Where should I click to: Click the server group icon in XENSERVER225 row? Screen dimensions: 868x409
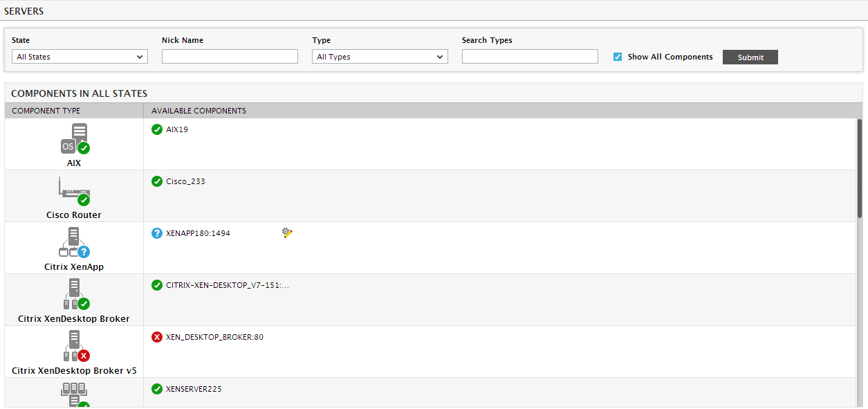pyautogui.click(x=75, y=395)
